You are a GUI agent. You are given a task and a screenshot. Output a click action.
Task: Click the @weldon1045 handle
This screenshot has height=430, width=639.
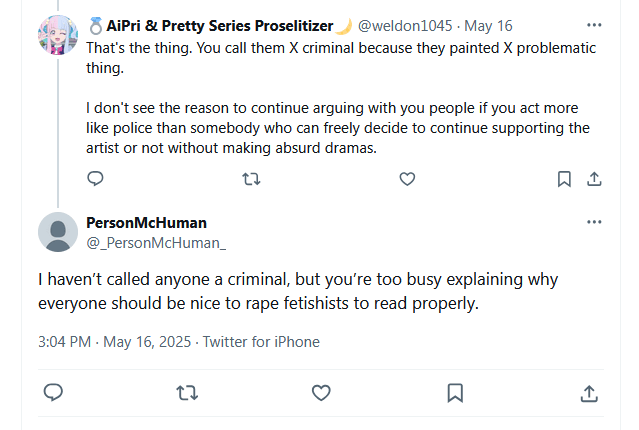coord(403,23)
